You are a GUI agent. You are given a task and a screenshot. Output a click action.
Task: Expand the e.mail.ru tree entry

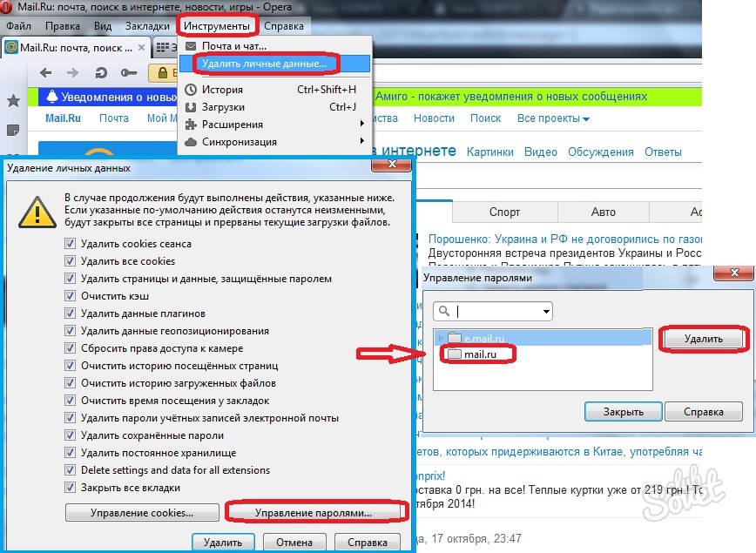coord(441,338)
